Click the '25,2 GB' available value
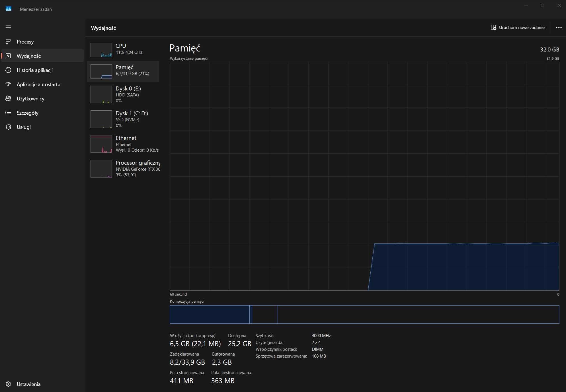566x392 pixels. 239,344
